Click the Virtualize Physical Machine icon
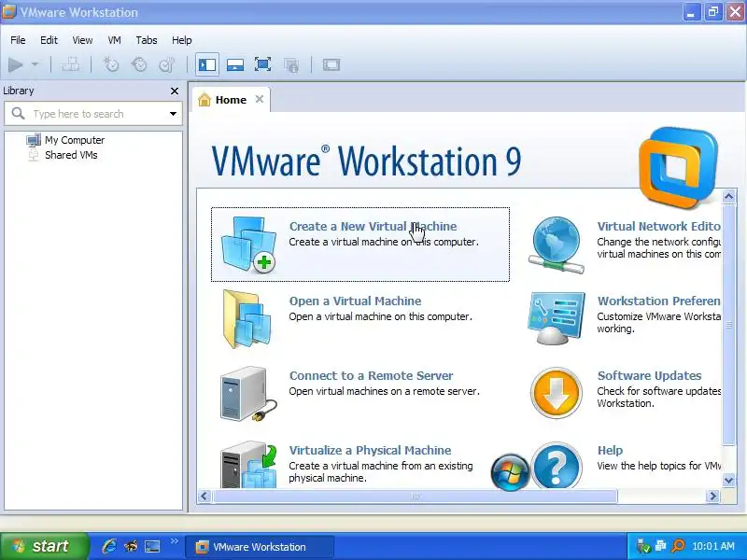 tap(248, 465)
